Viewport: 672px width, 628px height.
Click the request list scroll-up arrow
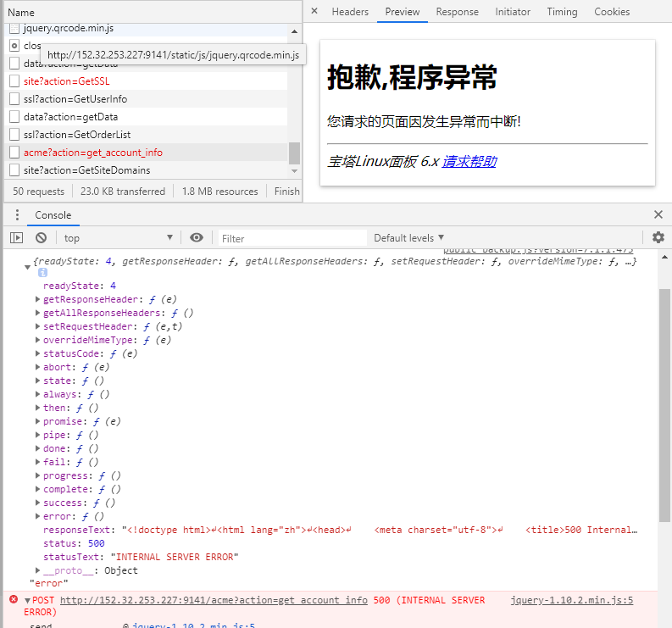pyautogui.click(x=294, y=31)
